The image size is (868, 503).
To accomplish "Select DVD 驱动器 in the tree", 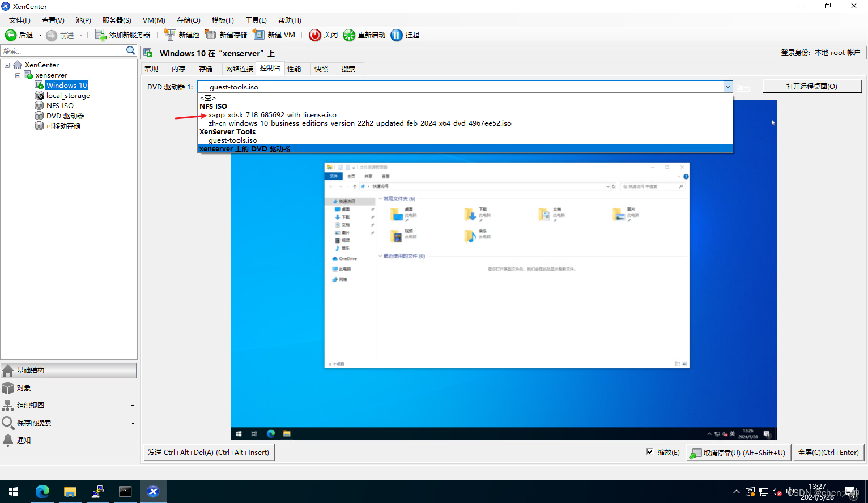I will click(65, 116).
